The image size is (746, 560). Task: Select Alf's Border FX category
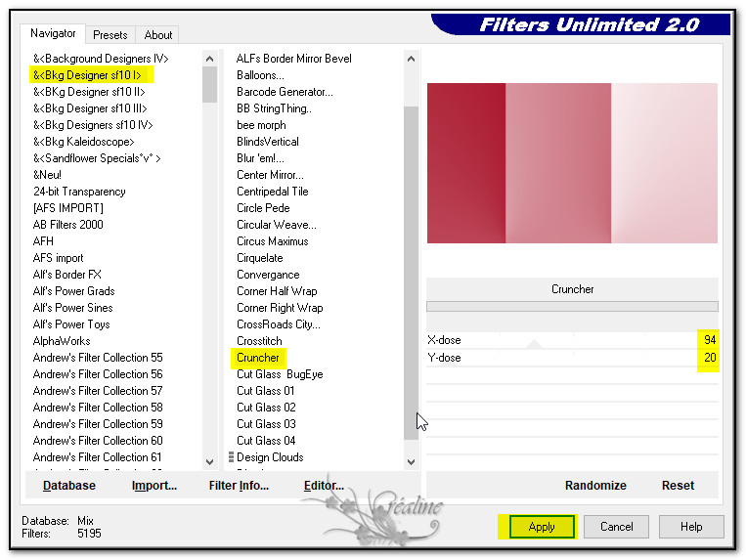coord(67,275)
